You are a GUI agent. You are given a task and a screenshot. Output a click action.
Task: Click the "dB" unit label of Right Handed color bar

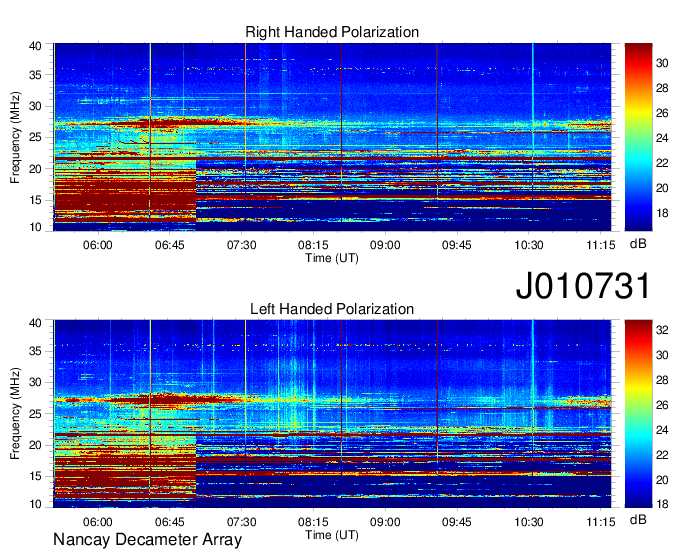638,244
